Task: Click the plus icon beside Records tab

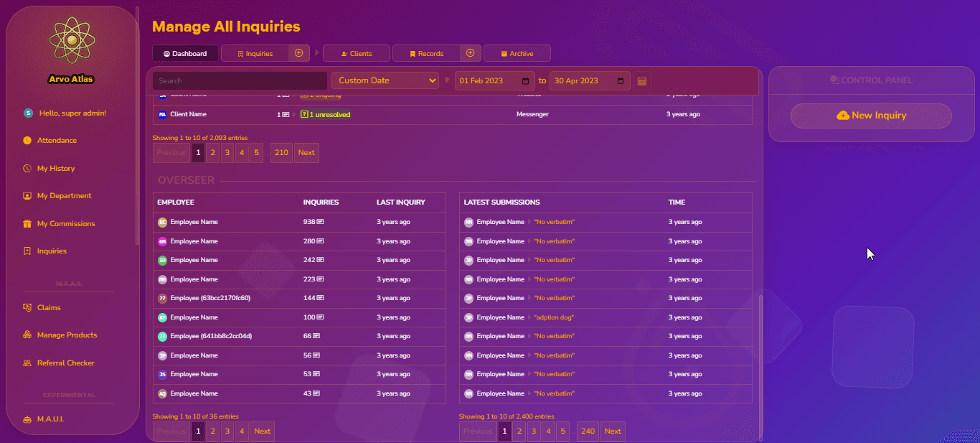Action: click(x=470, y=53)
